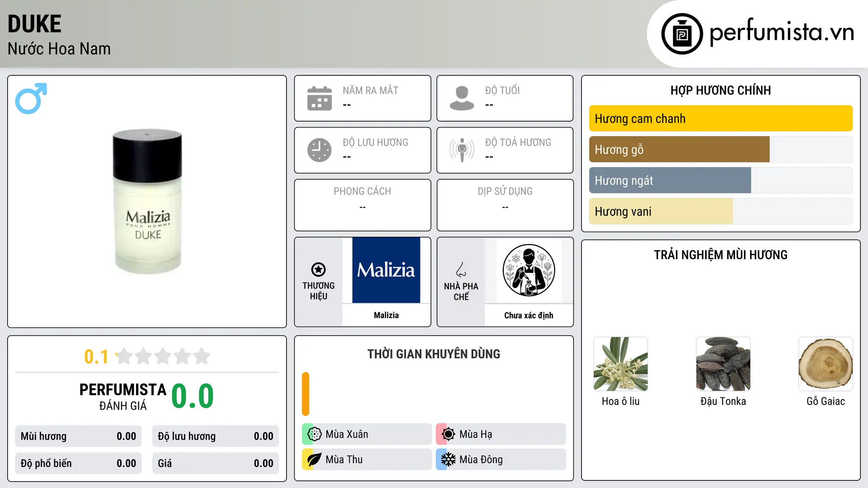
Task: Click the Hoa ô liu label
Action: point(620,401)
